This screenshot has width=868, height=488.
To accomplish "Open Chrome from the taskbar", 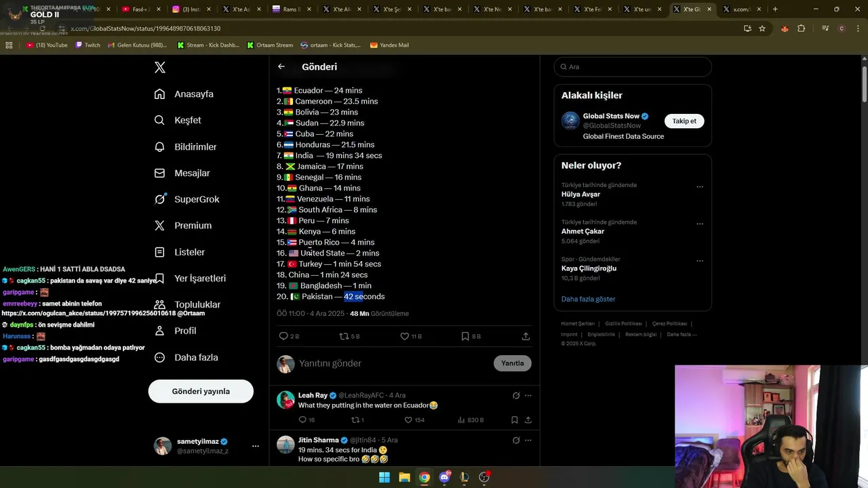I will (x=424, y=477).
